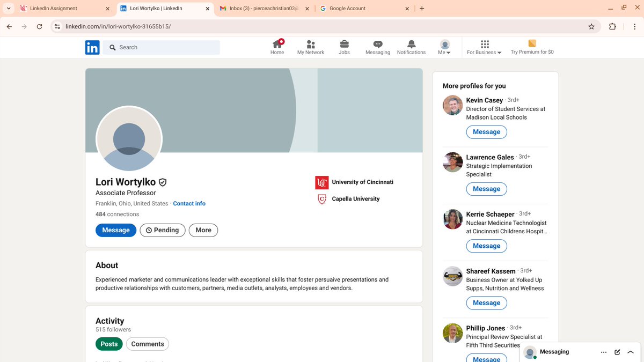
Task: Message Kerrie Schaeper
Action: pyautogui.click(x=486, y=246)
